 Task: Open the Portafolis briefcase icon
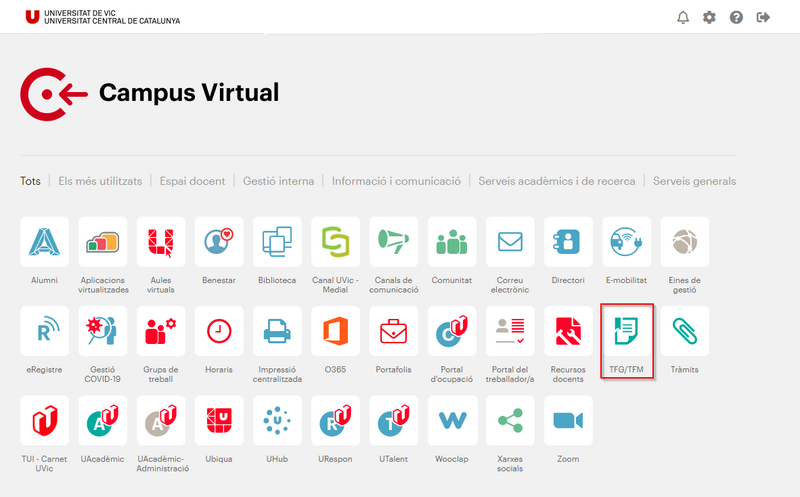click(x=393, y=331)
